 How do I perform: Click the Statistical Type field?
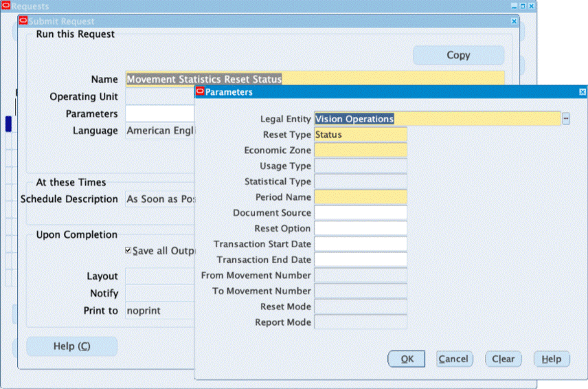click(x=361, y=181)
